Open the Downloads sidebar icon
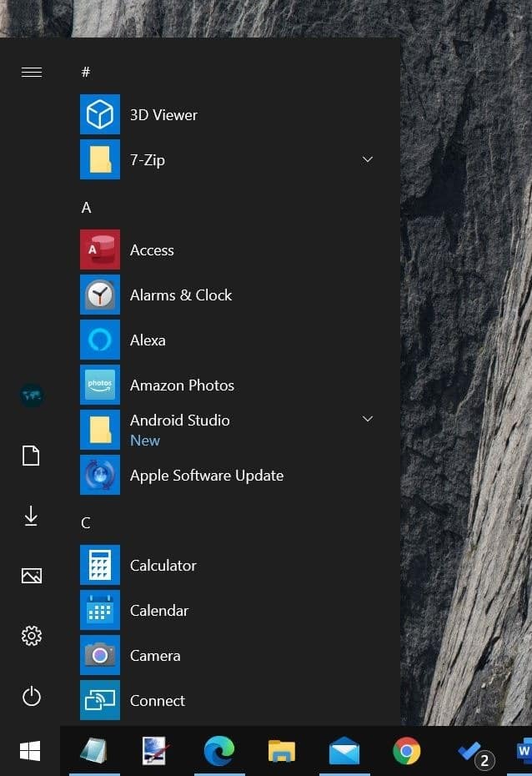532x776 pixels. pos(31,516)
